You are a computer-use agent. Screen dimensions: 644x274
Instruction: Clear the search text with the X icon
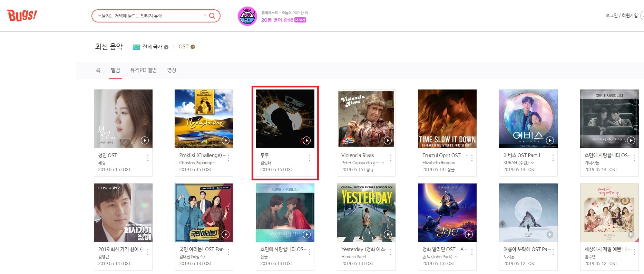[x=205, y=16]
